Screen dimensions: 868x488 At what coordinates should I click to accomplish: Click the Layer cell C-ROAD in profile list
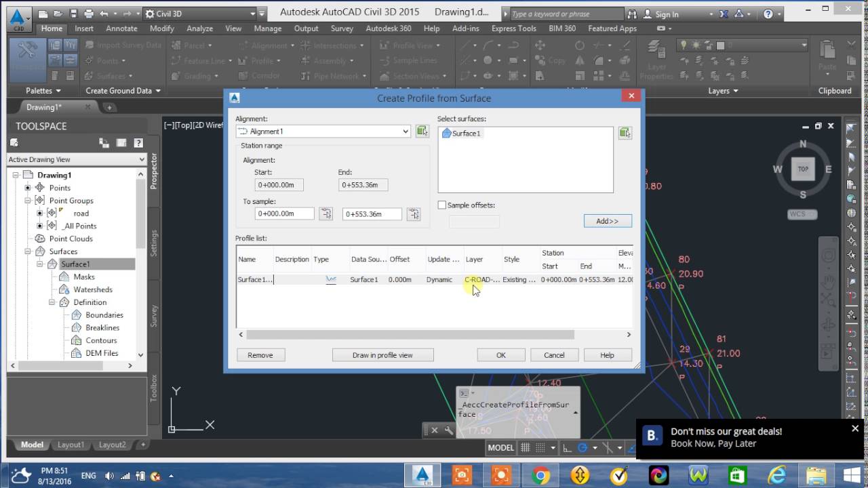tap(482, 279)
